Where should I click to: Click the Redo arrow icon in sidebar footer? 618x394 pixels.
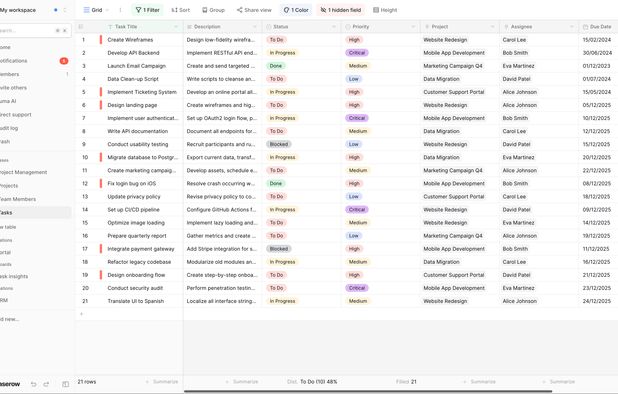pos(46,384)
